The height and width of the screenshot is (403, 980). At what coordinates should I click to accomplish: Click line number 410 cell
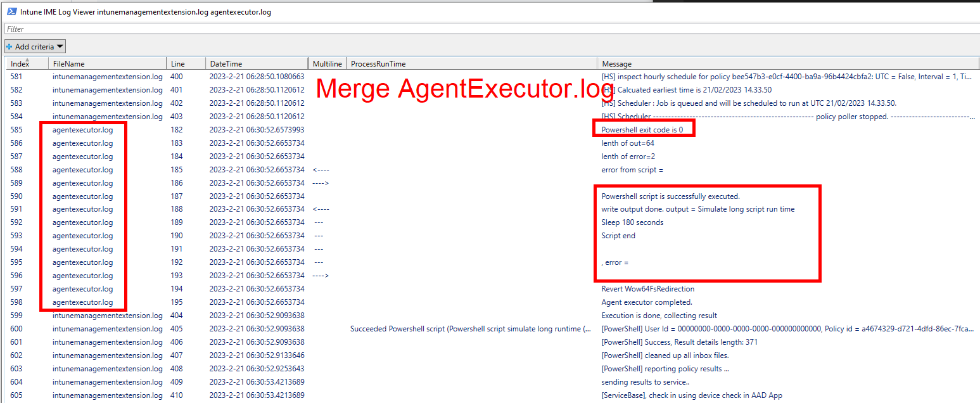[177, 395]
